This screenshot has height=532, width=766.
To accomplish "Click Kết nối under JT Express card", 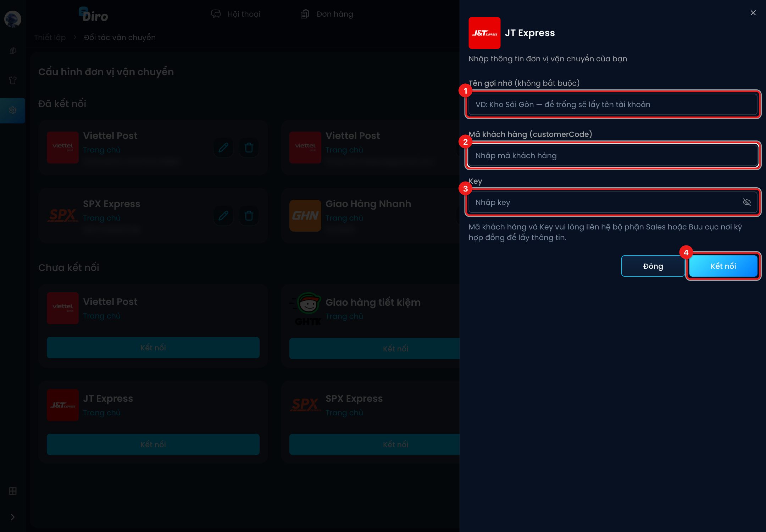I will [153, 444].
